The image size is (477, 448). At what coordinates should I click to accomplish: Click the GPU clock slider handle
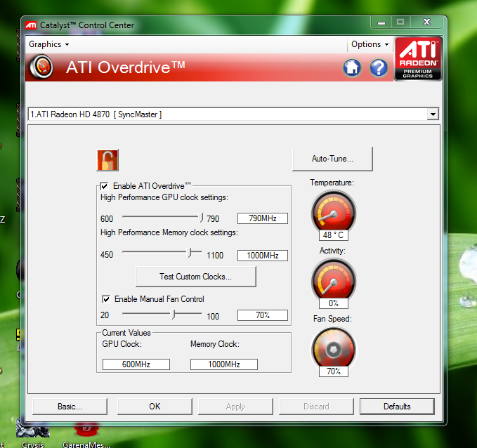[x=202, y=218]
